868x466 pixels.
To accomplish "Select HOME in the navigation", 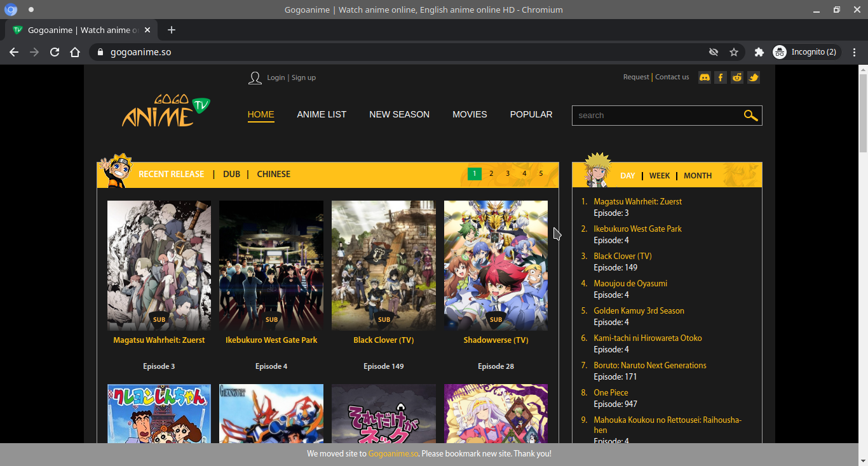I will (x=261, y=114).
